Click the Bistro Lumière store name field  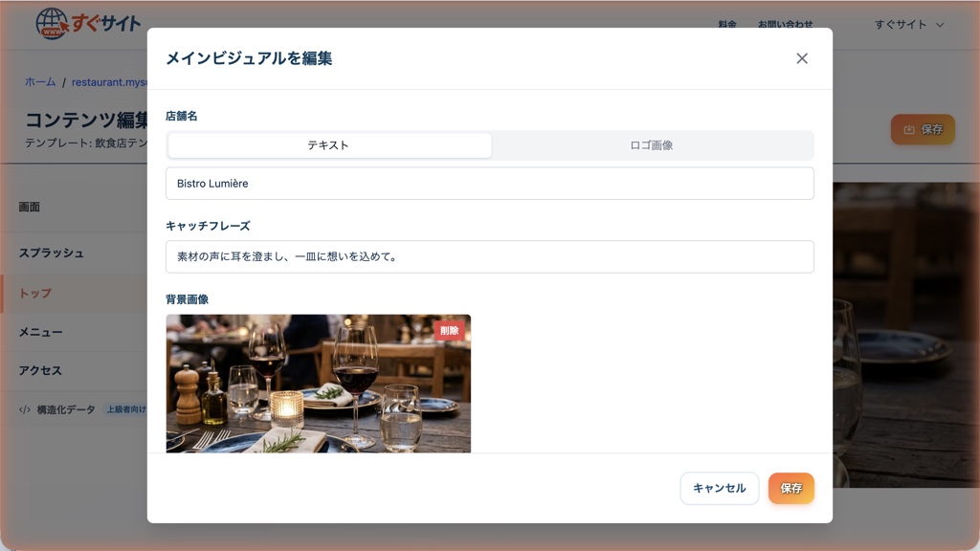[x=489, y=183]
